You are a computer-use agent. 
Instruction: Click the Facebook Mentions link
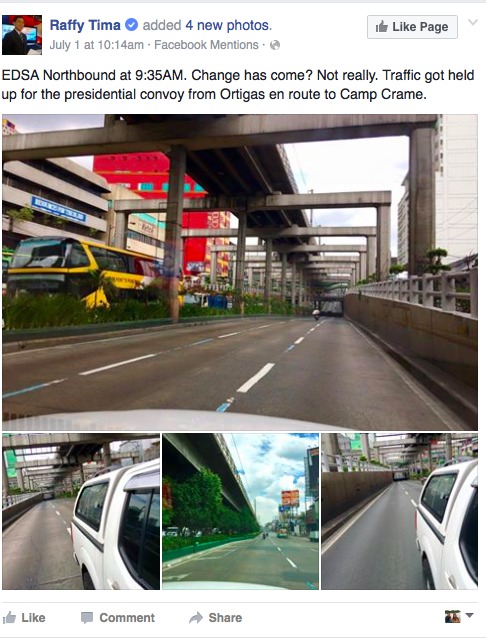(x=206, y=45)
